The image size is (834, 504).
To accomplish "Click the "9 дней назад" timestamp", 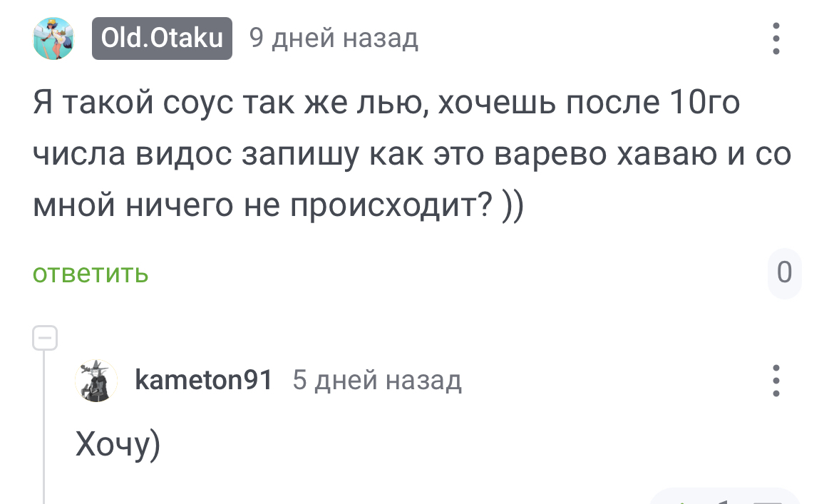I will (x=334, y=38).
